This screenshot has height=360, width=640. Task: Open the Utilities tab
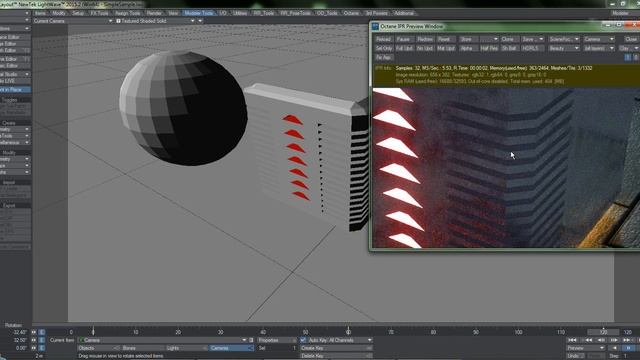pos(240,13)
